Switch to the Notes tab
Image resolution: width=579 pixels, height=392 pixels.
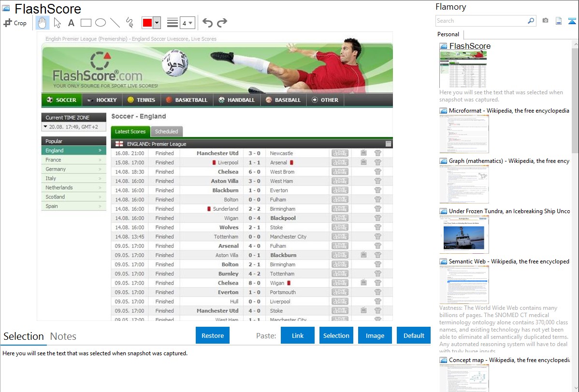63,336
